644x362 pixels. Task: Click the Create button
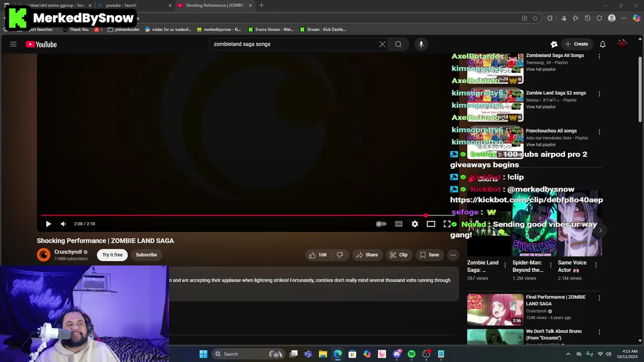click(x=577, y=44)
